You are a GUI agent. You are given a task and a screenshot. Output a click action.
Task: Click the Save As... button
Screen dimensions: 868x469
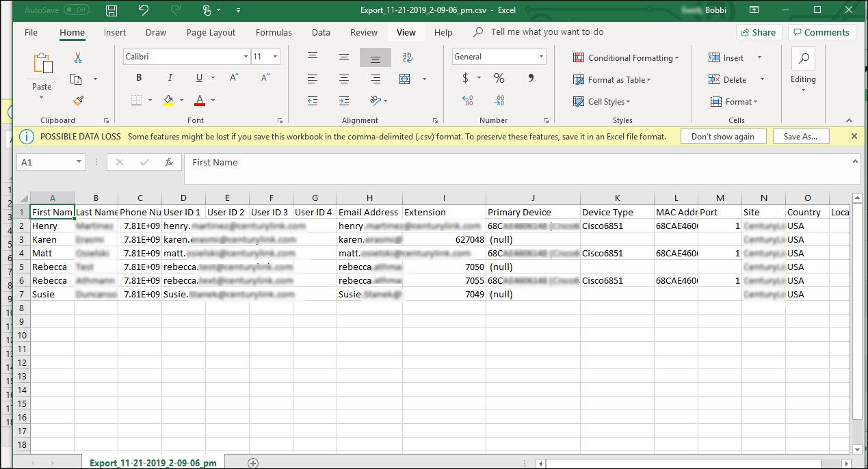[800, 136]
